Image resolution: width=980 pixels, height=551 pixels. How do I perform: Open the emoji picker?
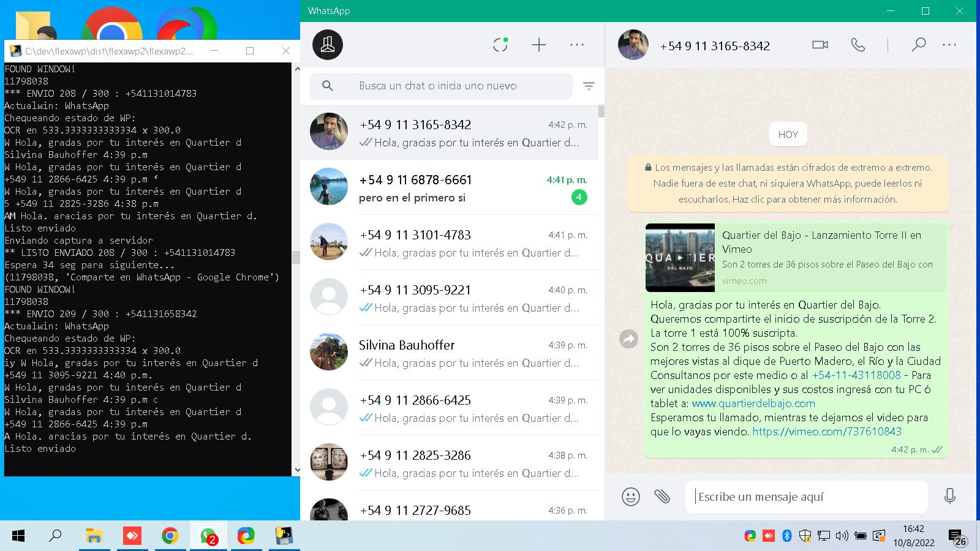pyautogui.click(x=630, y=497)
